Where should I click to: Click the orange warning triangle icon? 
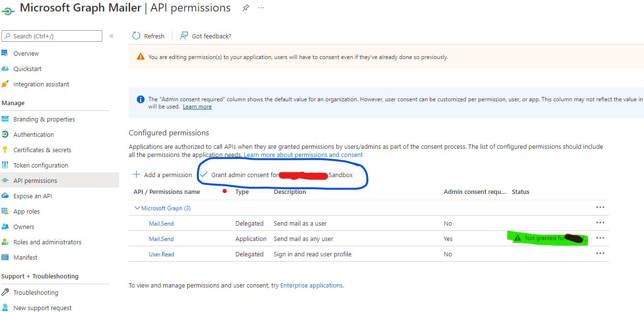click(x=140, y=57)
